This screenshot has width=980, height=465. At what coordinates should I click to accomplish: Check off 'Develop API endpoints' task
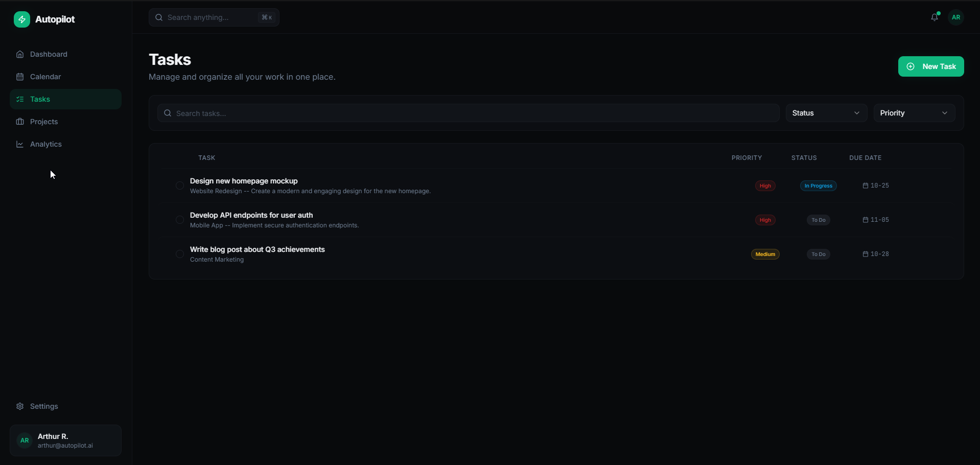[180, 220]
